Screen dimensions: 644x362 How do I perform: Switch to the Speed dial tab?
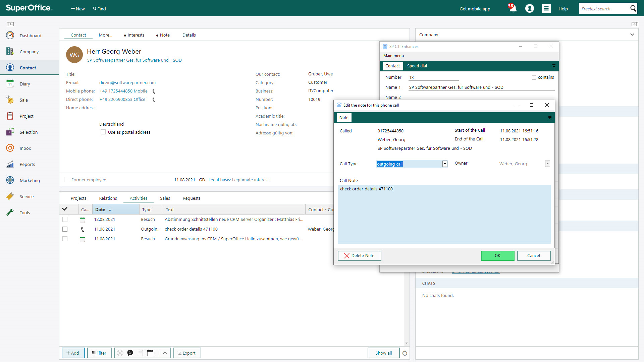[x=417, y=66]
